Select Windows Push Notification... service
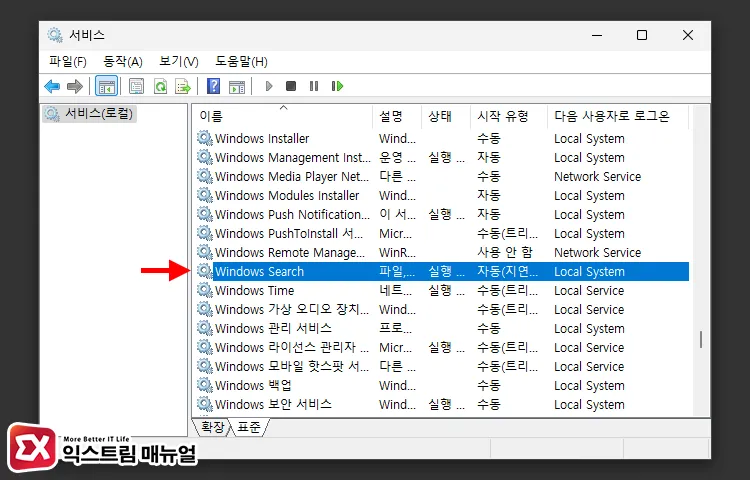Viewport: 750px width, 480px height. click(x=442, y=214)
